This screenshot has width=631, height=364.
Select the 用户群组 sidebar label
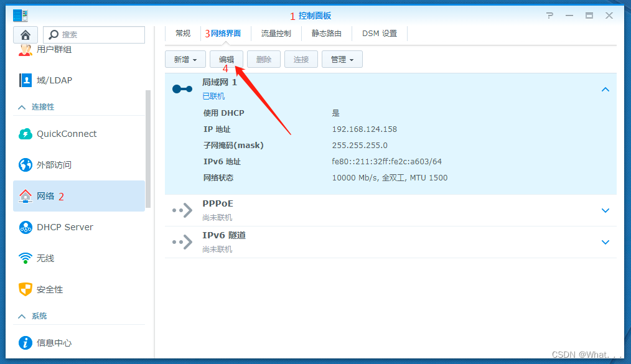pos(54,50)
